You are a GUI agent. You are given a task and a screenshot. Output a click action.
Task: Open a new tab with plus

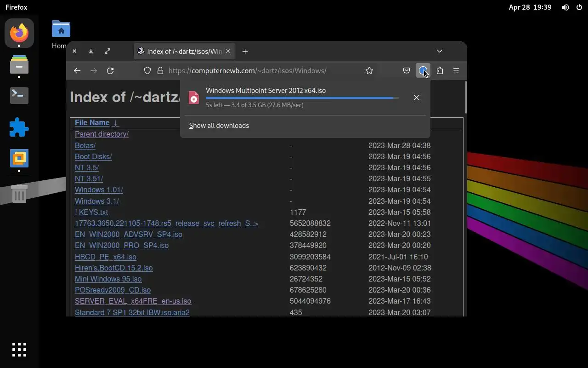click(245, 51)
